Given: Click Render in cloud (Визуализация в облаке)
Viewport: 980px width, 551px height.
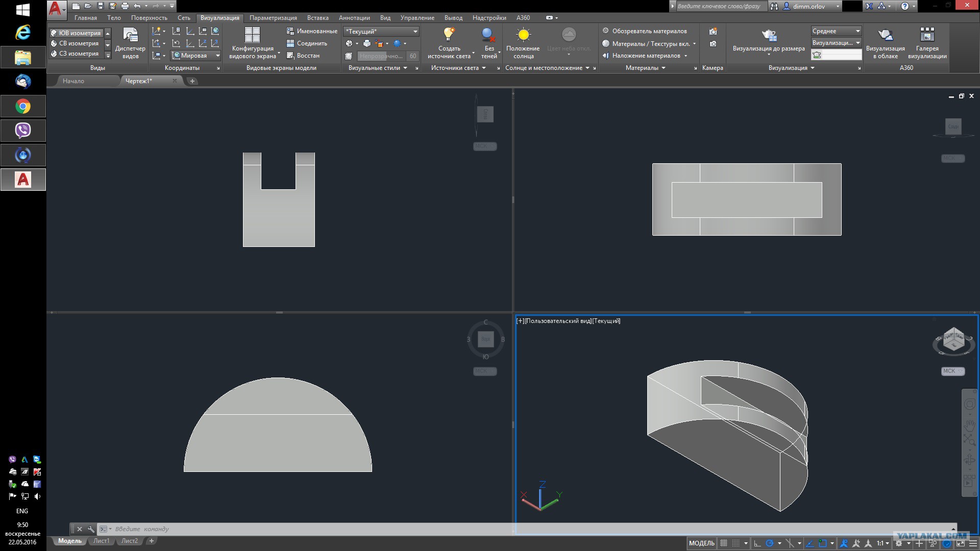Looking at the screenshot, I should pyautogui.click(x=885, y=43).
